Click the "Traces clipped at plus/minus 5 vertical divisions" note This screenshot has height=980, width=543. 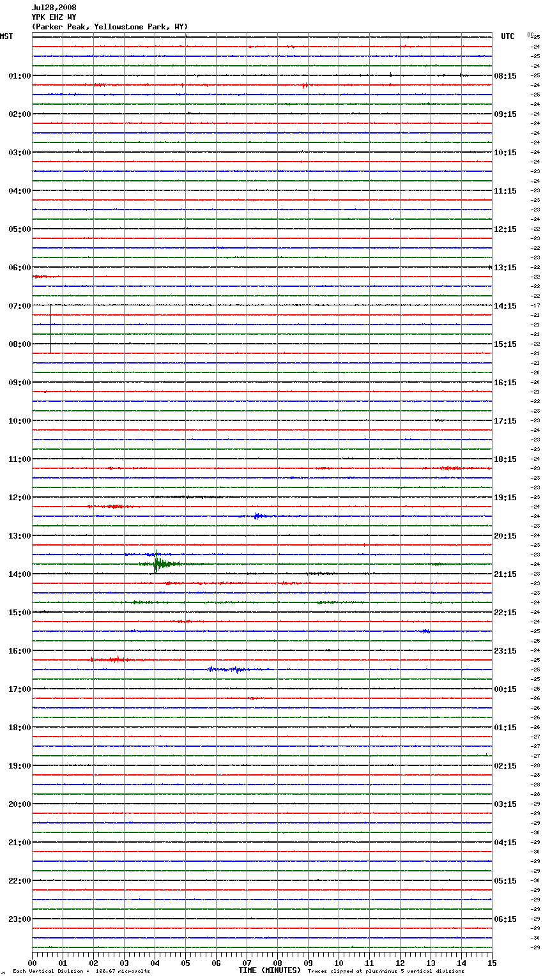pos(386,972)
